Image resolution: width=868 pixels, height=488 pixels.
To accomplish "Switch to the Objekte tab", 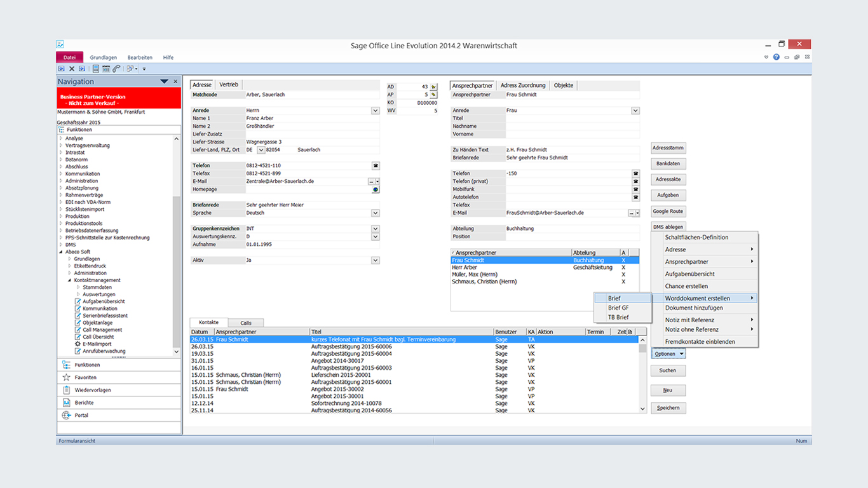I will [563, 85].
